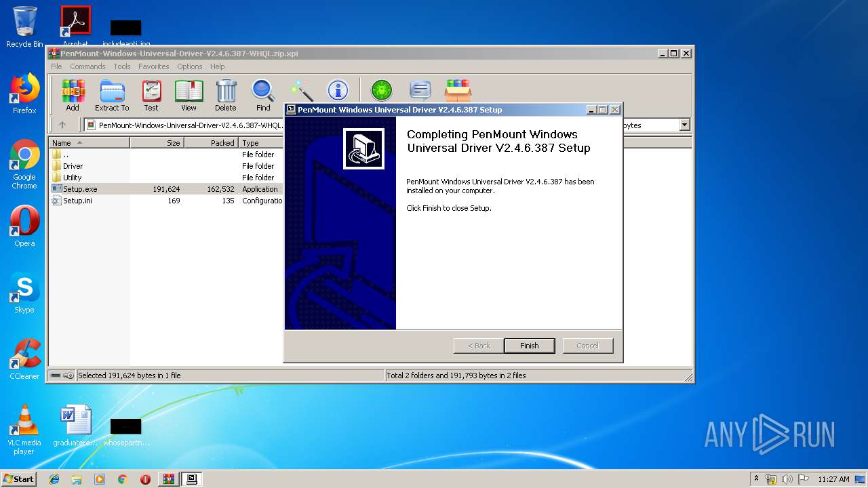Open Windows Media Player taskbar icon
The height and width of the screenshot is (488, 868).
pyautogui.click(x=100, y=479)
